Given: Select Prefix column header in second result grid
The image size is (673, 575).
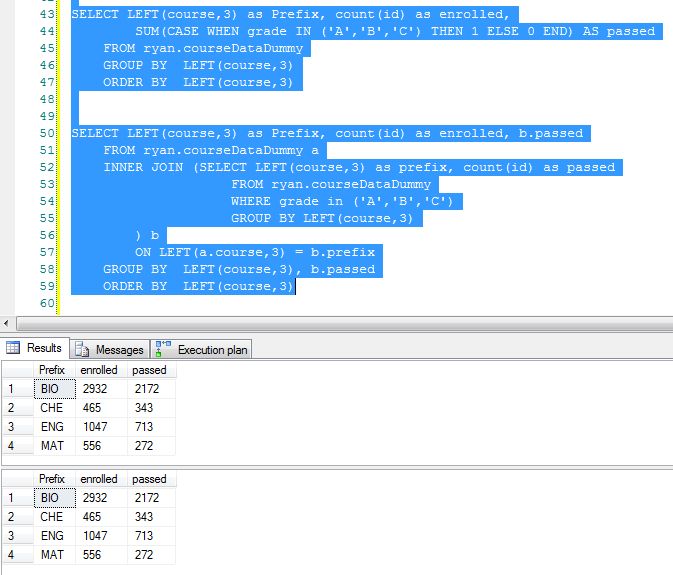Looking at the screenshot, I should point(55,479).
